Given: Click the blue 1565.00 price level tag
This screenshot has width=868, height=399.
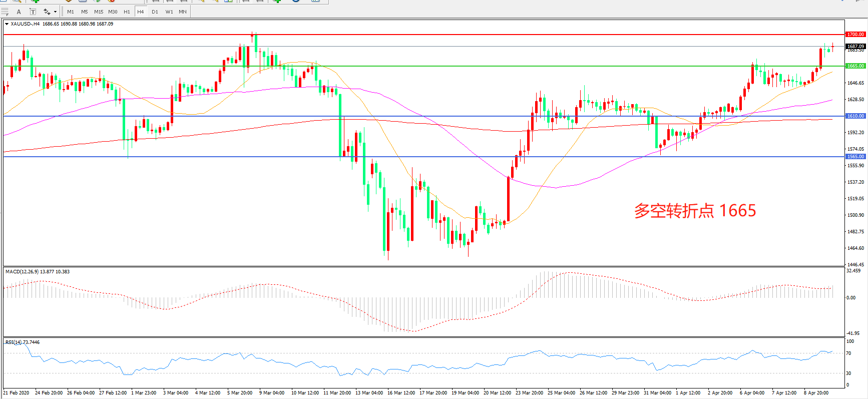Looking at the screenshot, I should [x=855, y=157].
